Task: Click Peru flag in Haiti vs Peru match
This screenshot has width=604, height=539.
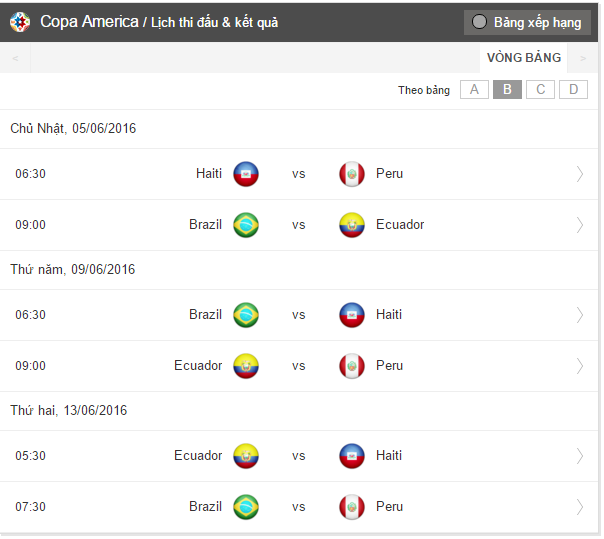Action: (x=352, y=174)
